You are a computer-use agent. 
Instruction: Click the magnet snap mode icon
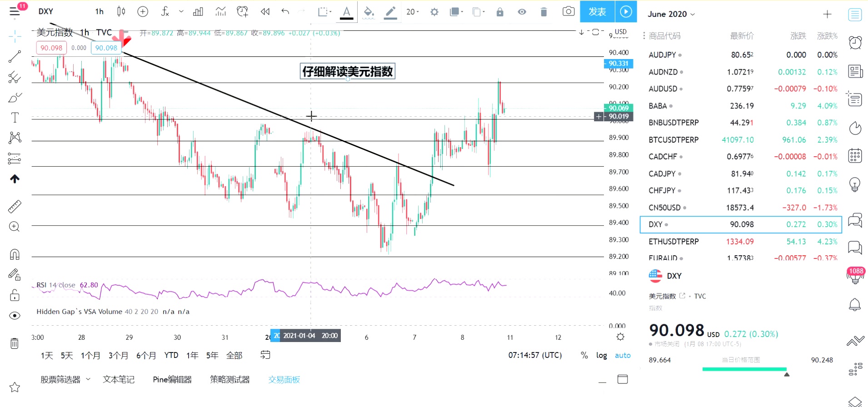[15, 254]
